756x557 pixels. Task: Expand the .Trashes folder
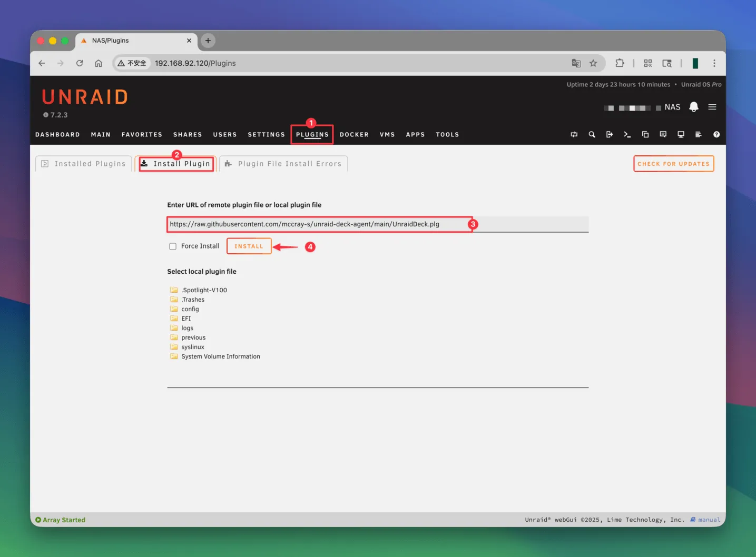[188, 300]
